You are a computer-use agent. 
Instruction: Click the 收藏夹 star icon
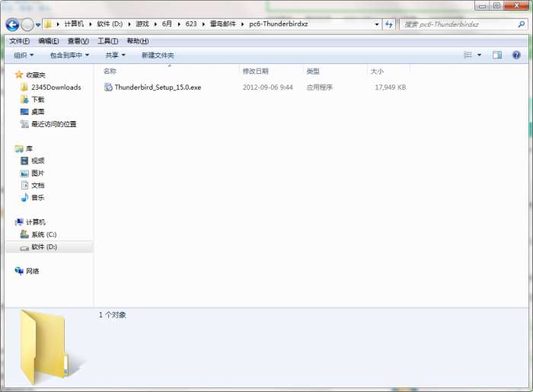(19, 75)
